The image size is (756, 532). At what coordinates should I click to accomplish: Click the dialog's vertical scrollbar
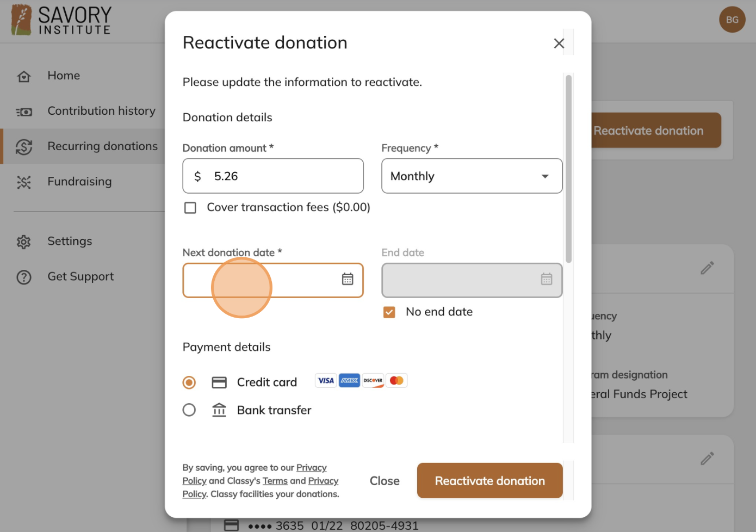pyautogui.click(x=568, y=169)
